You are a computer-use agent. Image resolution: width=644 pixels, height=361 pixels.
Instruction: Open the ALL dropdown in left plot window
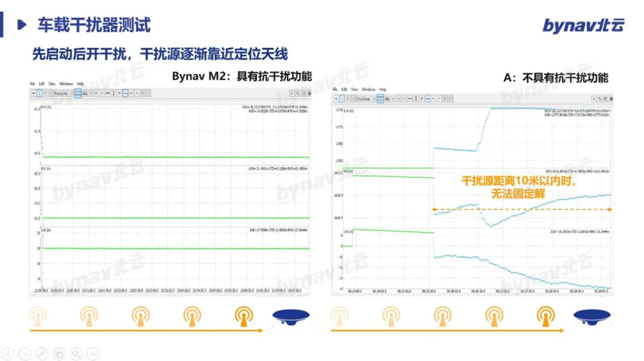tap(87, 93)
